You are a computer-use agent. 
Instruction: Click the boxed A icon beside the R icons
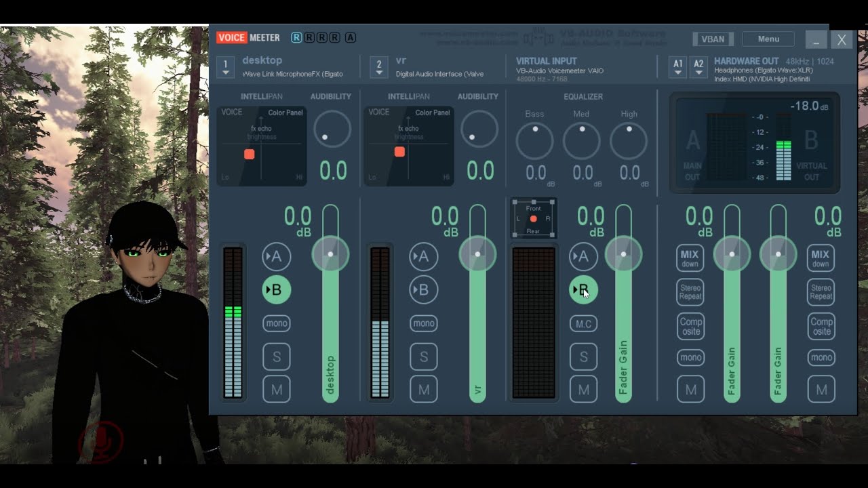tap(350, 37)
